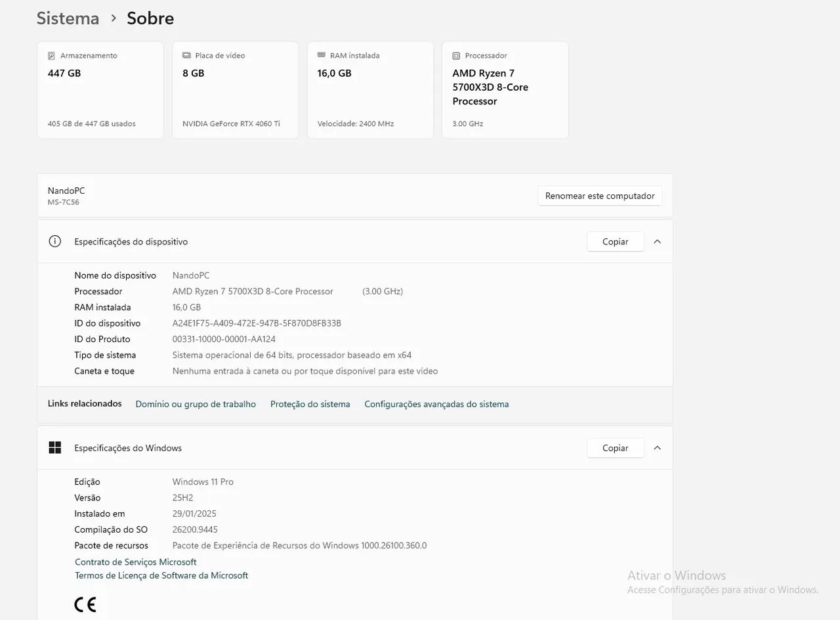840x620 pixels.
Task: Click the Edição value Windows 11 Pro
Action: pos(203,481)
